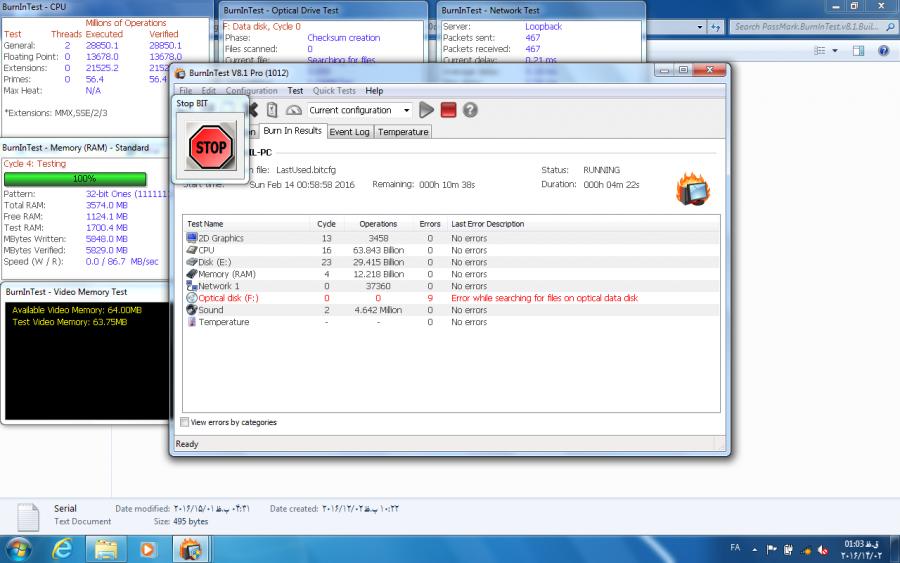Toggle the Explorer preview pane icon
Screen dimensions: 900x563
(858, 51)
